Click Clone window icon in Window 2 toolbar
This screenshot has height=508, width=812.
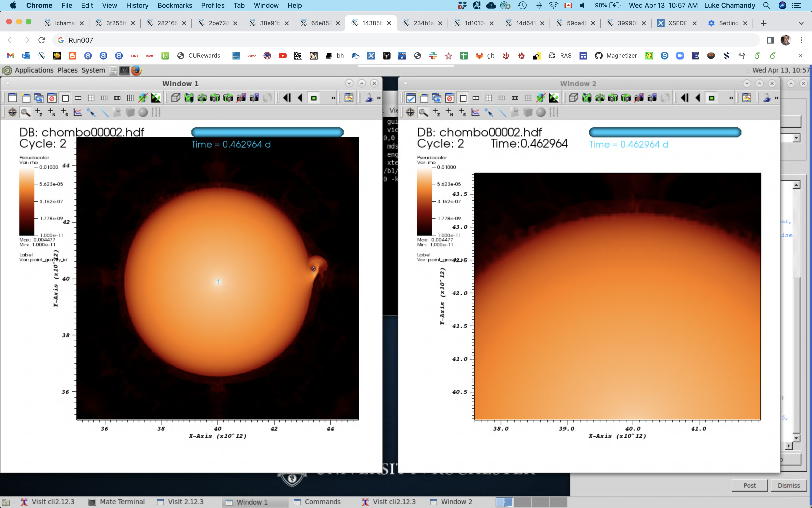pyautogui.click(x=437, y=98)
